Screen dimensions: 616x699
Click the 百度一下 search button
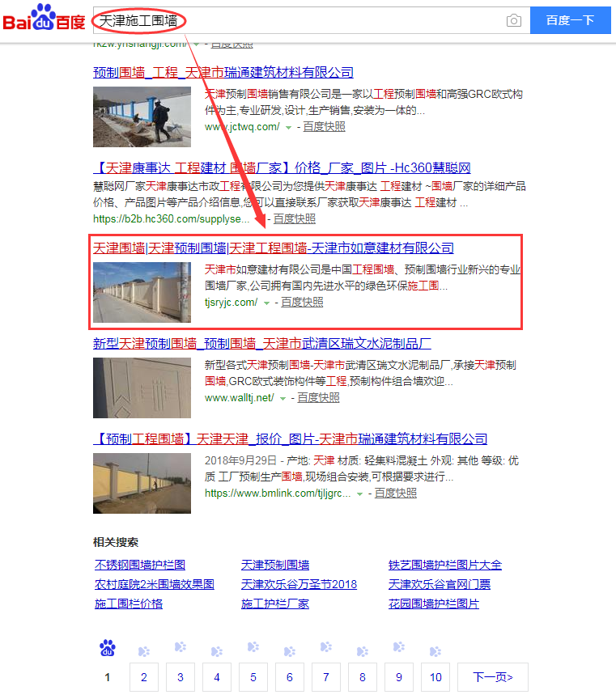click(570, 20)
